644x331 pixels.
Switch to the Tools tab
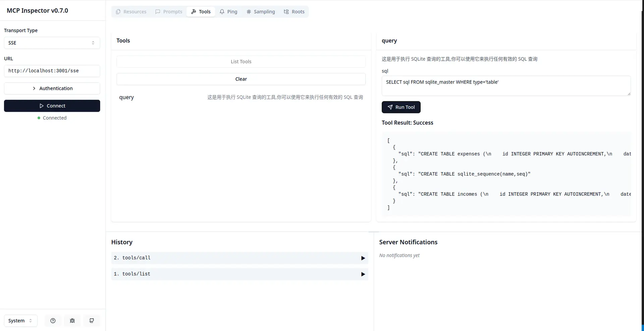[x=201, y=11]
